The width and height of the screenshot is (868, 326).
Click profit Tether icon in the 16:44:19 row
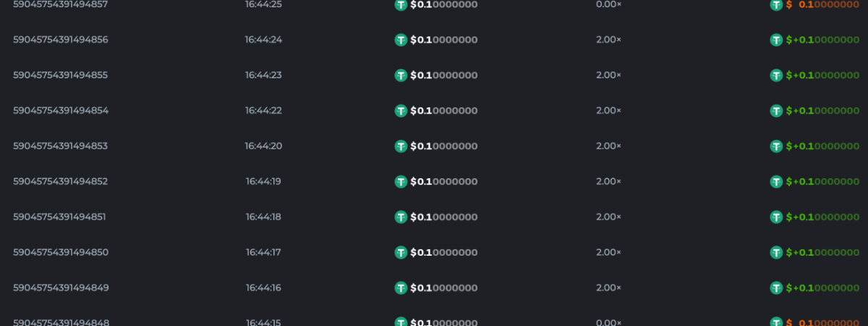pyautogui.click(x=776, y=182)
